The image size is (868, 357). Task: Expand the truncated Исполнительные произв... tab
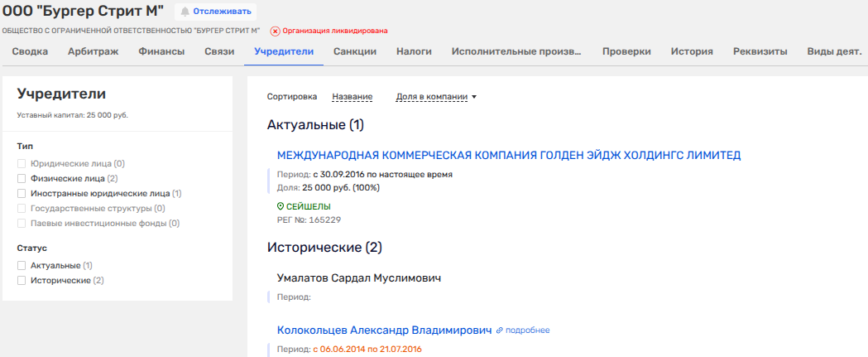(516, 51)
